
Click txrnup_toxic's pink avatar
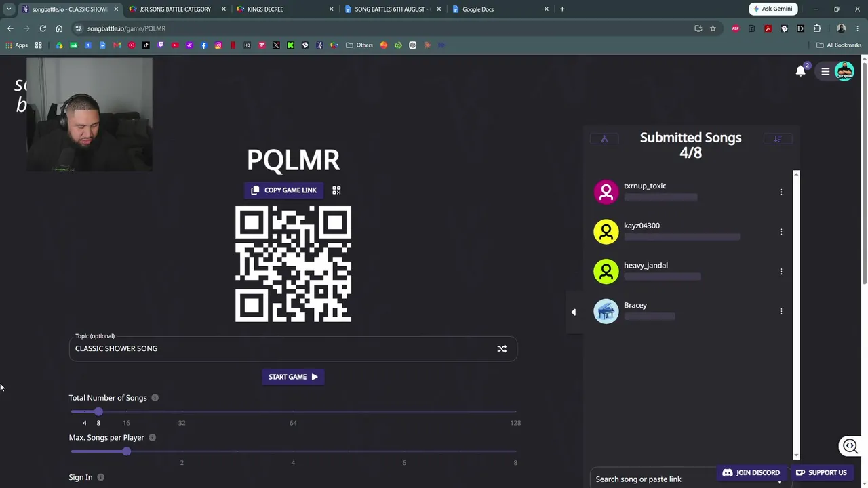(606, 192)
